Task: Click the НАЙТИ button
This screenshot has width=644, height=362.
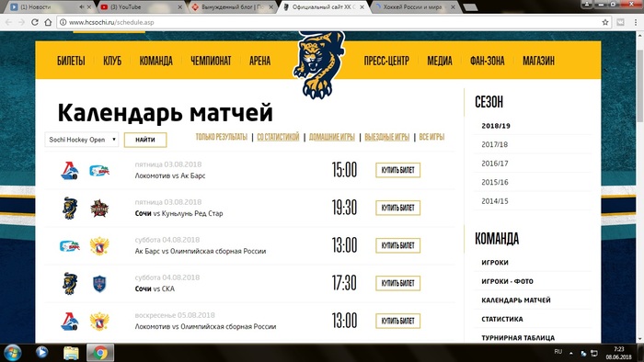Action: [145, 140]
